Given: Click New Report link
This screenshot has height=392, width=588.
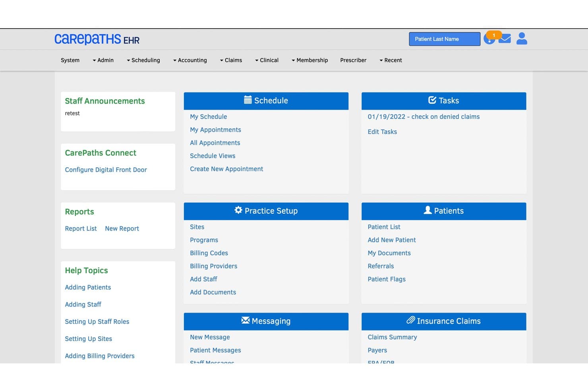Looking at the screenshot, I should coord(122,229).
